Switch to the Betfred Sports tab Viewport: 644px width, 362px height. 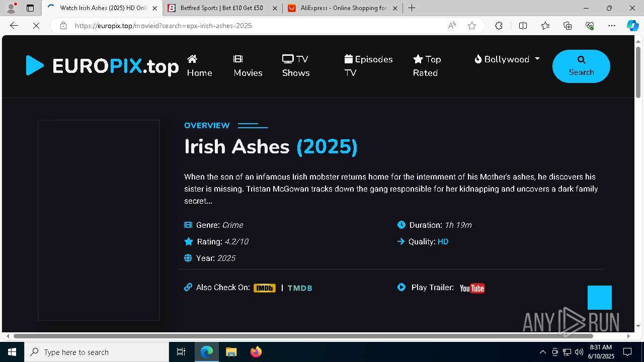tap(222, 8)
